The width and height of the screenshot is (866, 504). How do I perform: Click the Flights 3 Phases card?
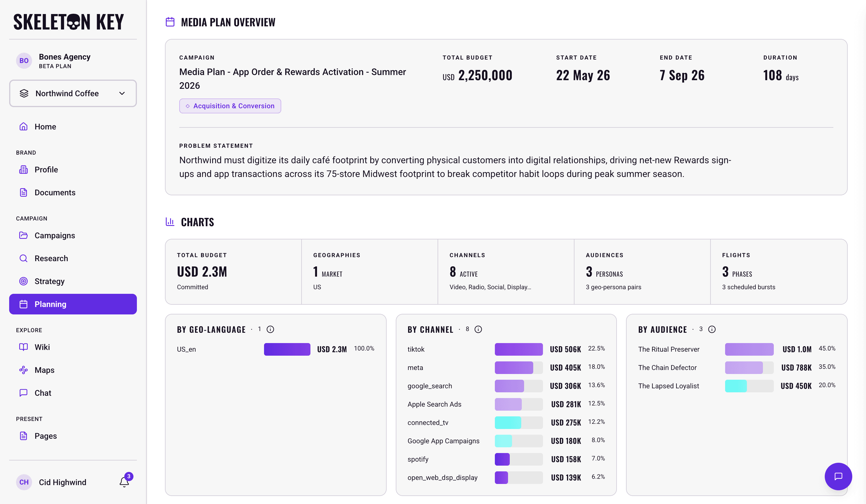point(778,272)
